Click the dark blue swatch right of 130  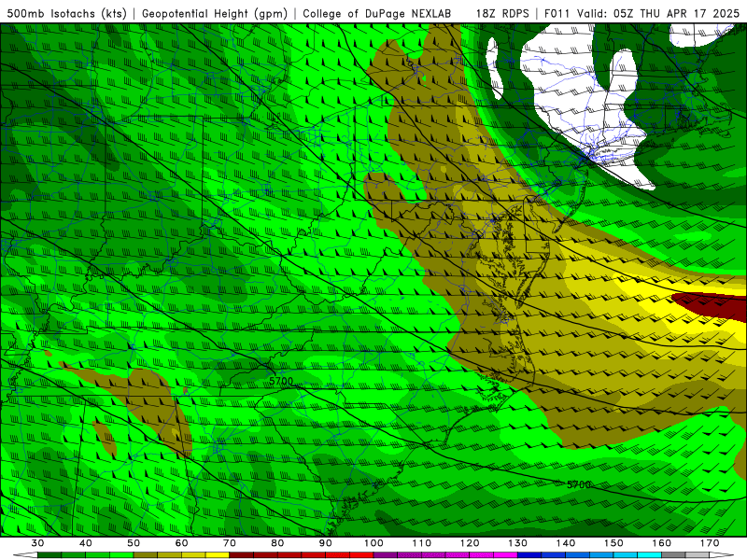click(x=529, y=555)
